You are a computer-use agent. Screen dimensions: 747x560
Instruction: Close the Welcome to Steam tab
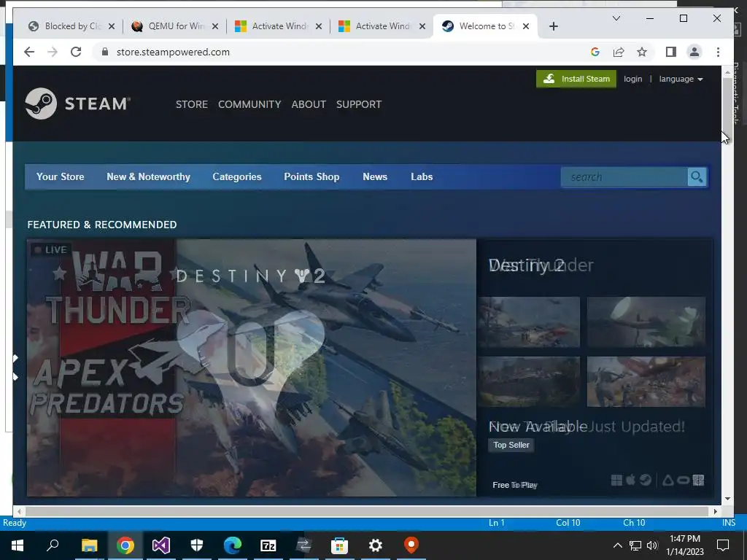(x=526, y=26)
